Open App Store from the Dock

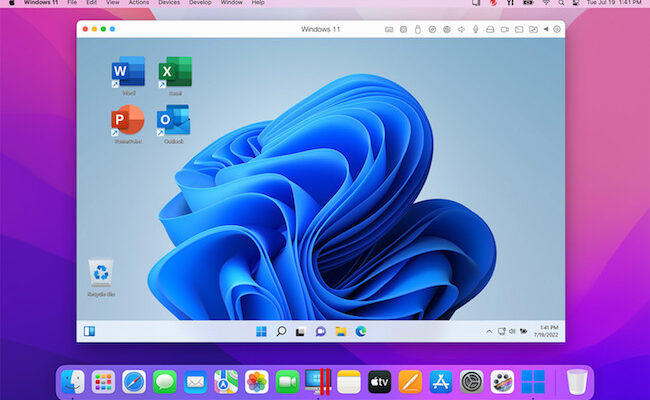[x=441, y=381]
